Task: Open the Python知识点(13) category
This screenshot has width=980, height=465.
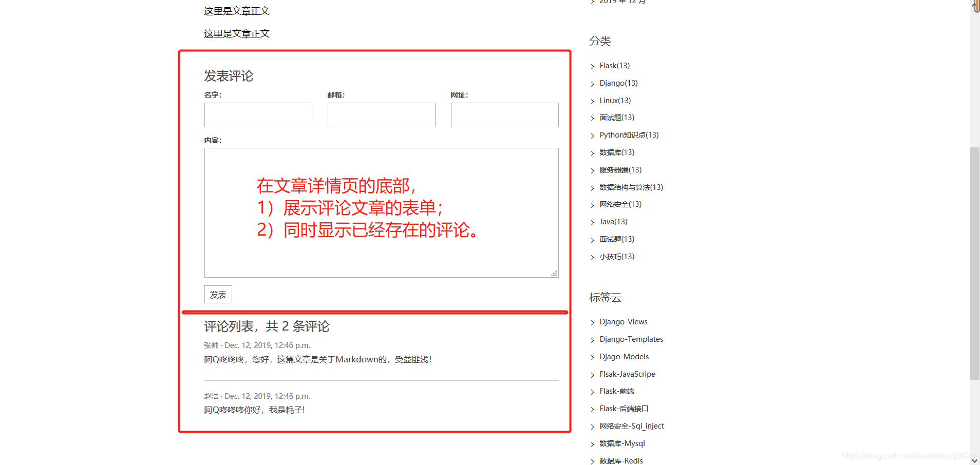Action: [629, 134]
